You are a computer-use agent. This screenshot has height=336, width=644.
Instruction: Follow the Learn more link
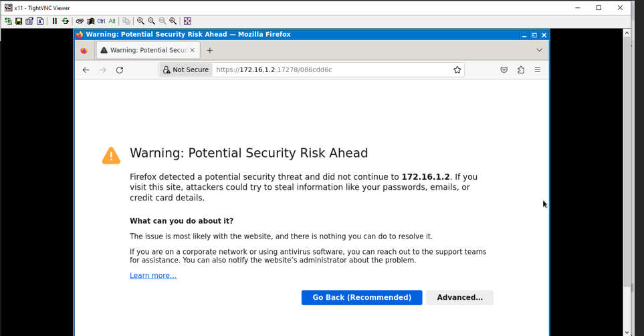coord(153,276)
